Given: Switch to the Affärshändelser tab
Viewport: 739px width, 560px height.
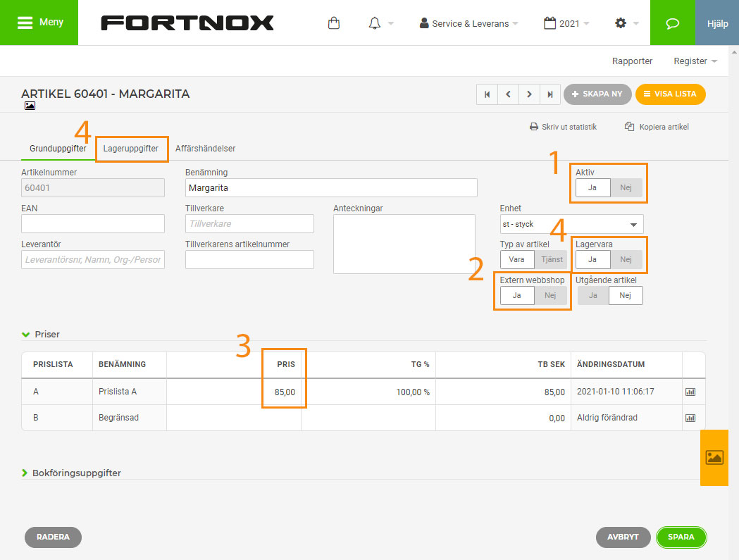Looking at the screenshot, I should point(206,149).
